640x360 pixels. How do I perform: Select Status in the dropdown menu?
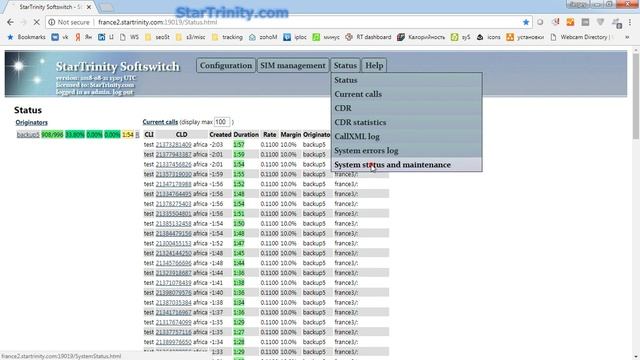tap(407, 80)
